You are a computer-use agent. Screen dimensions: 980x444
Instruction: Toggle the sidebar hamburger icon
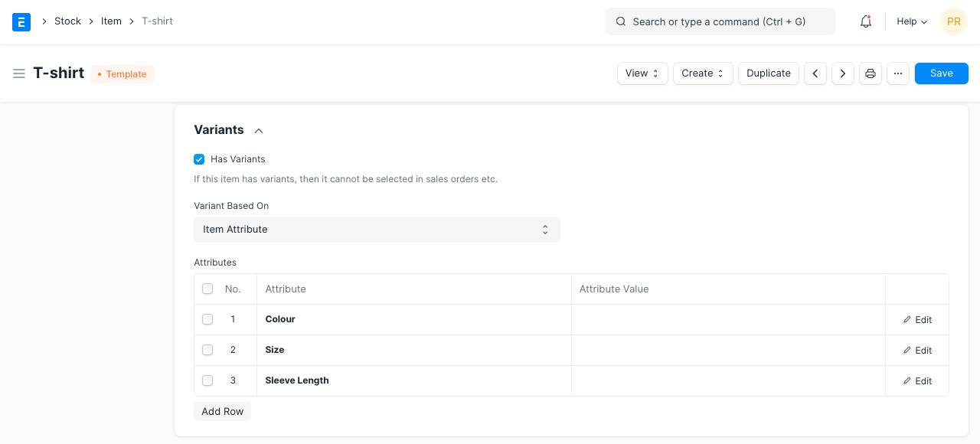point(19,73)
